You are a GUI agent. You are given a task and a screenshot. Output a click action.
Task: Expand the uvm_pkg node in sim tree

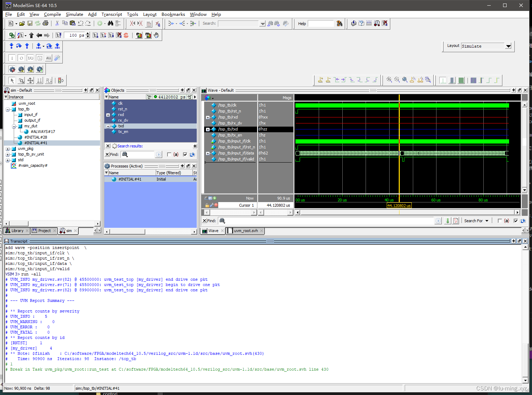pos(8,149)
